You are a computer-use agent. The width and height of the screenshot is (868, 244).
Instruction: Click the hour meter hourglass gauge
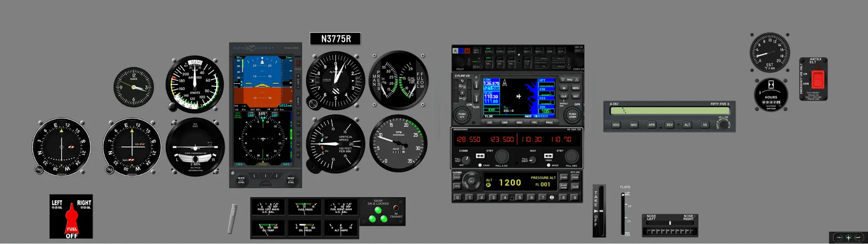(771, 94)
